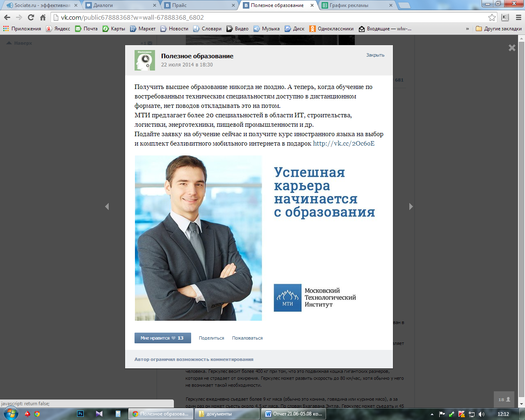This screenshot has height=420, width=525.
Task: Open the Приложения apps bookmark
Action: [x=22, y=29]
